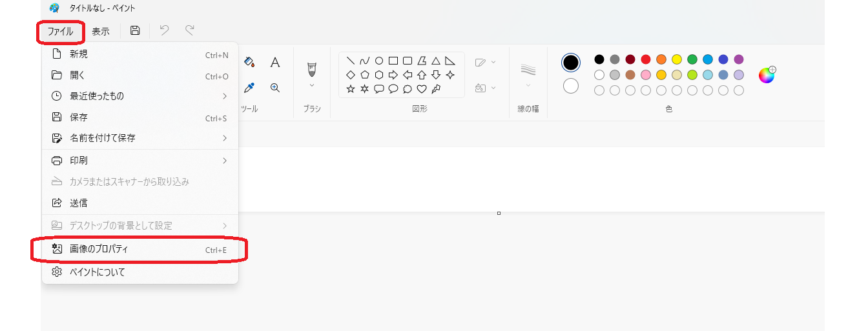Open the ファイル menu
This screenshot has width=868, height=331.
click(60, 31)
